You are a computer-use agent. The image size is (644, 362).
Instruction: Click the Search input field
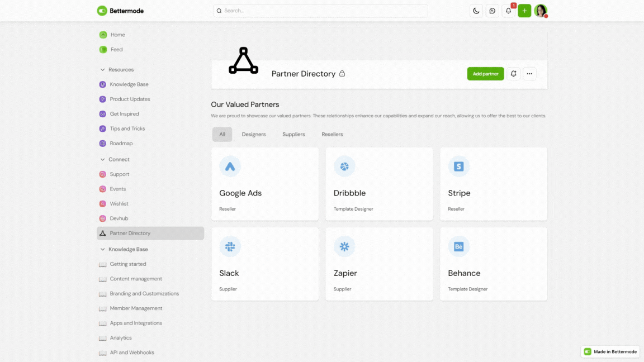point(320,11)
